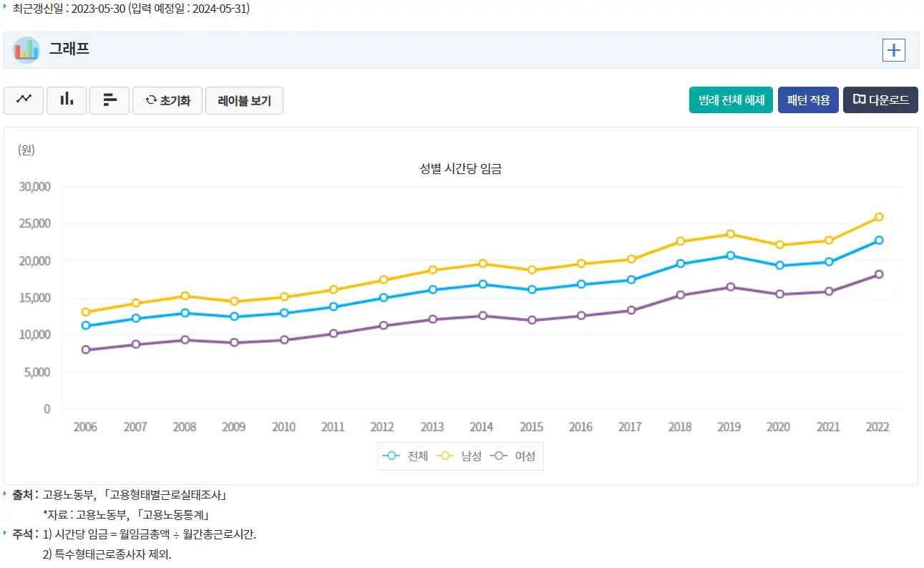Switch to line chart view
The height and width of the screenshot is (568, 924).
(24, 100)
